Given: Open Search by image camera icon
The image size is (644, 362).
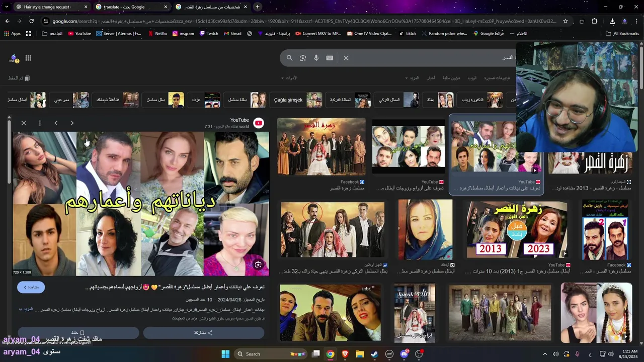Looking at the screenshot, I should point(302,58).
